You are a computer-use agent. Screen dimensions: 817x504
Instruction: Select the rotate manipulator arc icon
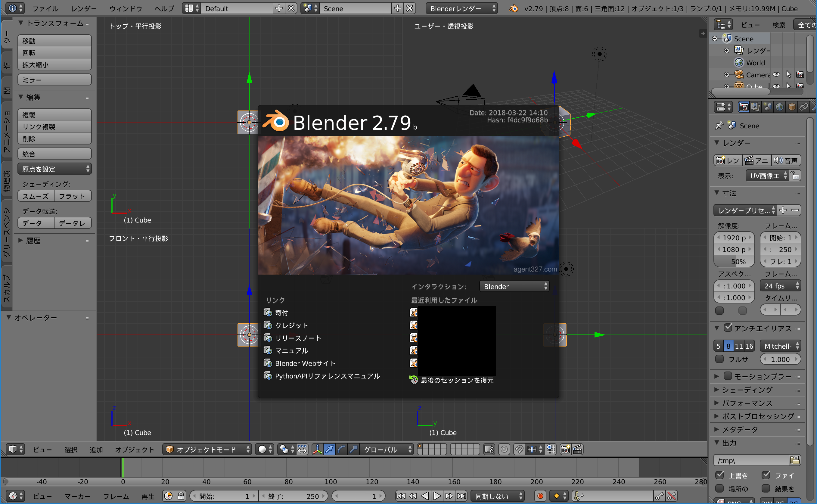pyautogui.click(x=341, y=449)
